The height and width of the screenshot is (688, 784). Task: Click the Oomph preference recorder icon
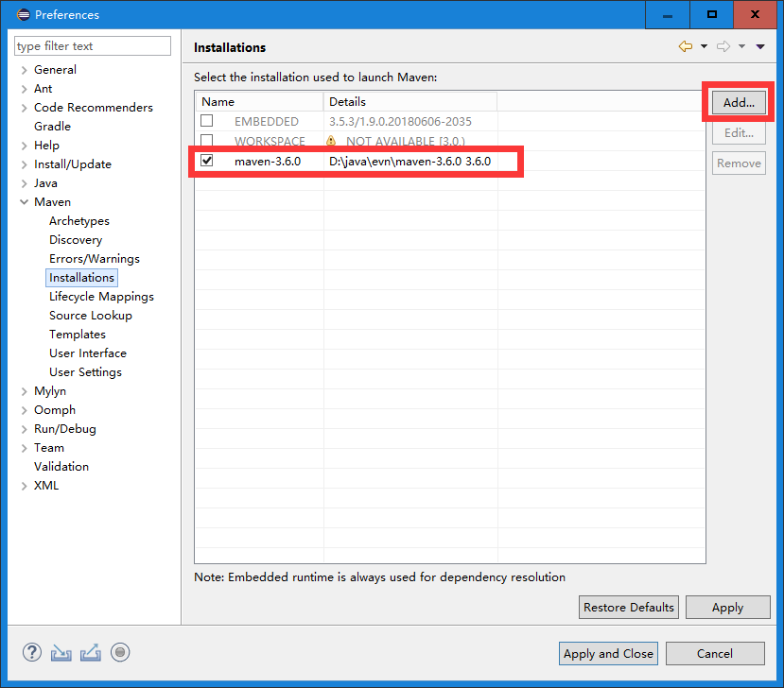click(120, 652)
